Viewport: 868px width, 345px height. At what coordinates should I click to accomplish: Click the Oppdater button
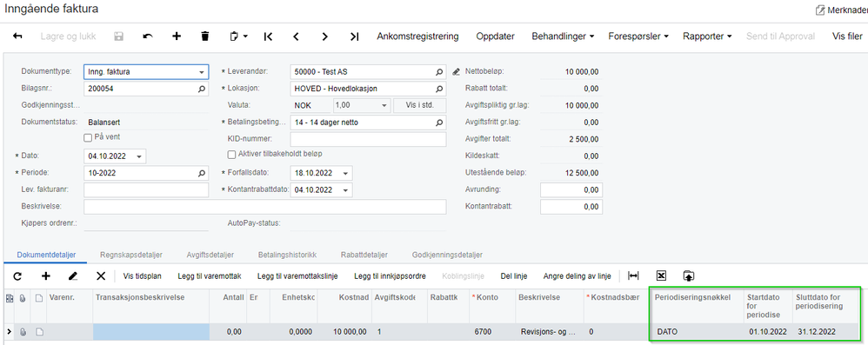click(x=496, y=36)
